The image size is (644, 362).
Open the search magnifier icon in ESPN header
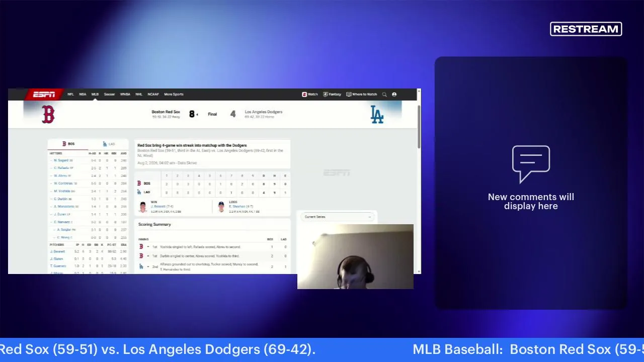point(384,95)
